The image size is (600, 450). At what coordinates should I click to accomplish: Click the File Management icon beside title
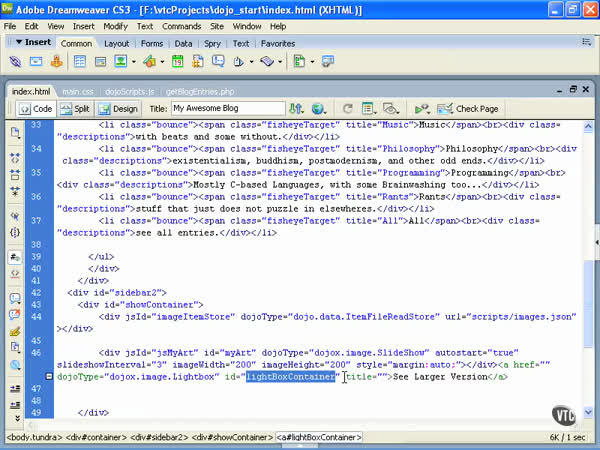294,108
